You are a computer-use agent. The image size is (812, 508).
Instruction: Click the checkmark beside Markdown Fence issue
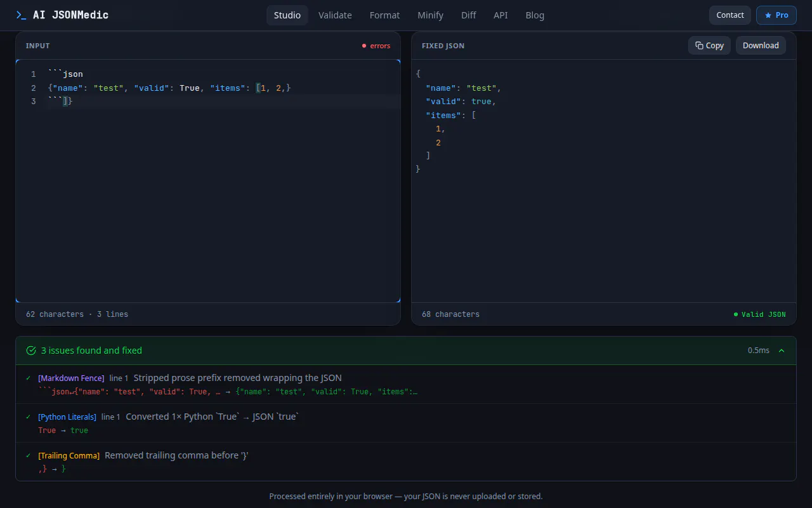pyautogui.click(x=28, y=378)
